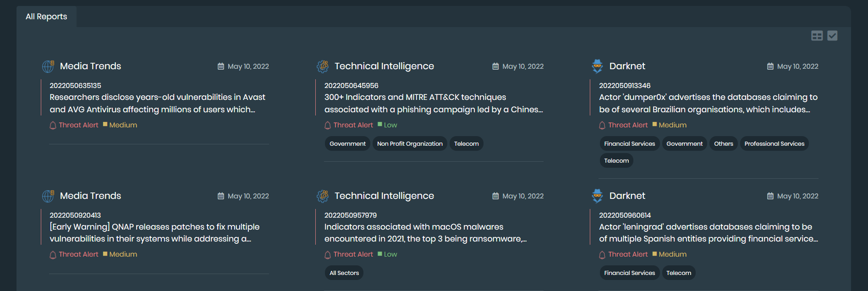Click the hacker icon of the leningrad Darknet report
Image resolution: width=868 pixels, height=291 pixels.
597,196
